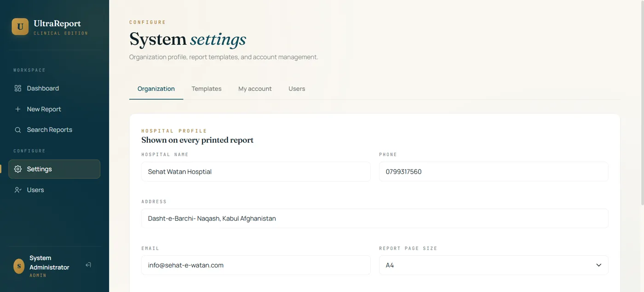Switch to the Templates tab
Image resolution: width=644 pixels, height=292 pixels.
(x=207, y=89)
